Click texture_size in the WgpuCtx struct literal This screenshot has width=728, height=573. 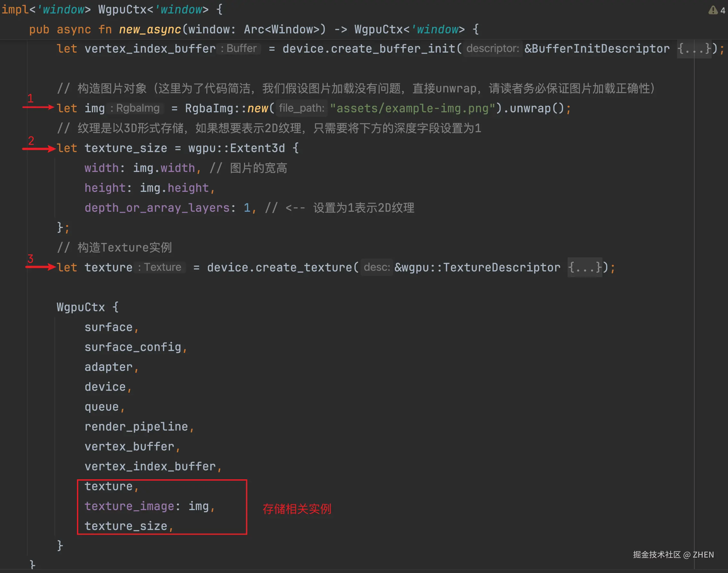[x=126, y=526]
